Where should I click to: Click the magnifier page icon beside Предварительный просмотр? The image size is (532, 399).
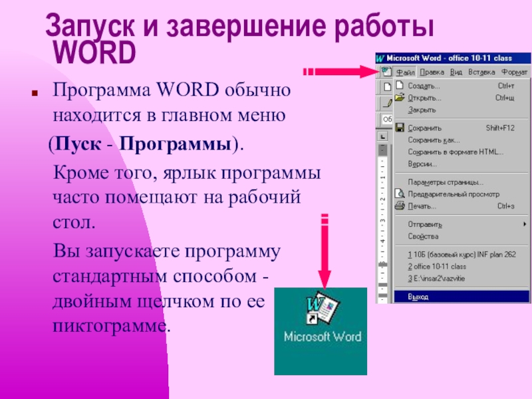click(x=400, y=194)
